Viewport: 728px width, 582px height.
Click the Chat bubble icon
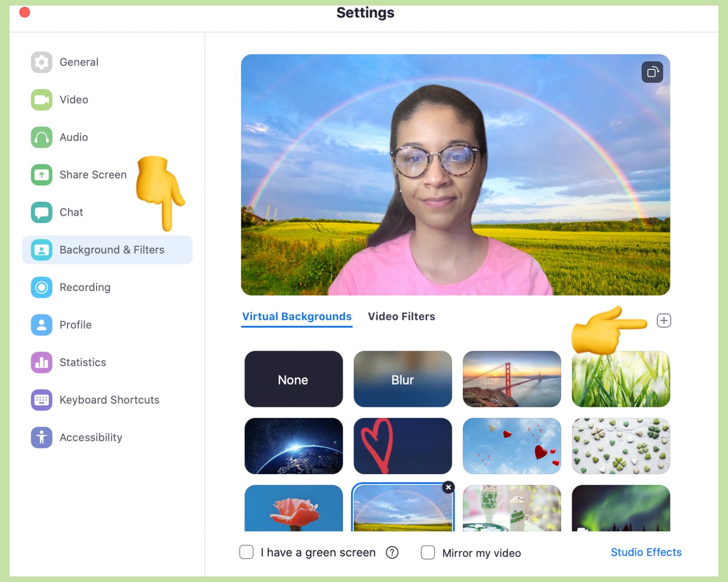(x=42, y=212)
